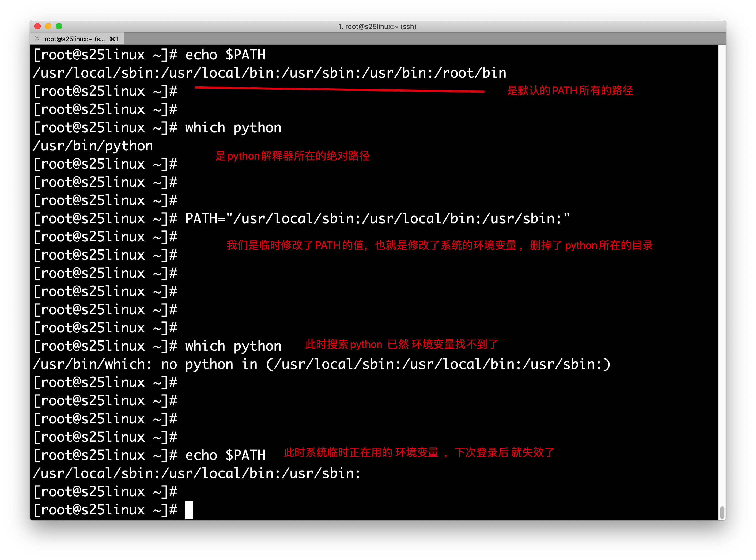Viewport: 756px width, 560px height.
Task: Click the window title 'root@s25linux:~ (ssh)'
Action: [x=377, y=27]
